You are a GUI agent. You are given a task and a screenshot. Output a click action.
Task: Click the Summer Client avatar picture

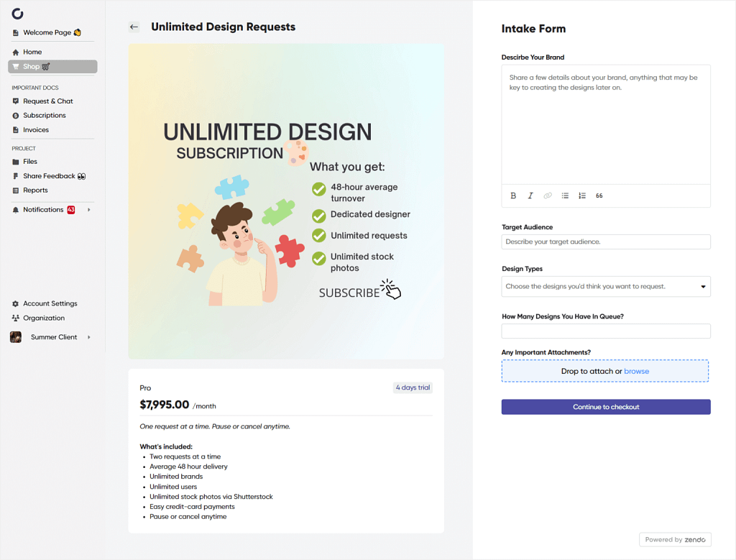[16, 337]
